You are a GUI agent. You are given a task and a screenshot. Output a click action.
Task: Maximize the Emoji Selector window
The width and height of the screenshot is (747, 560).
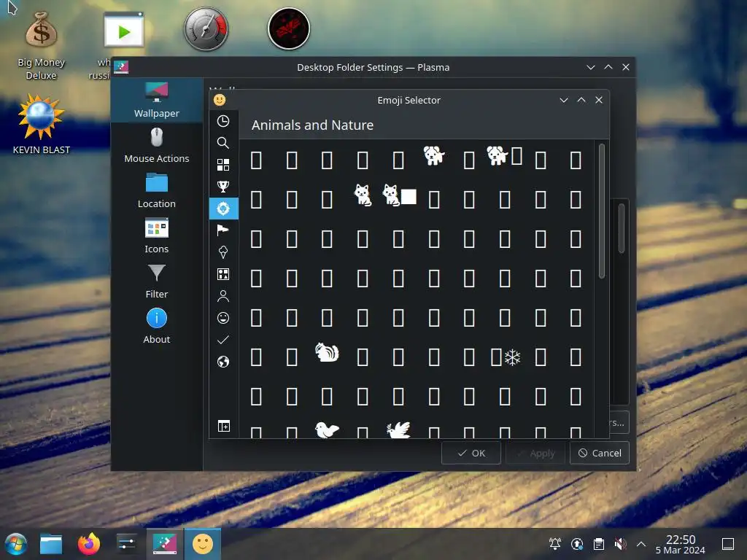pyautogui.click(x=581, y=100)
